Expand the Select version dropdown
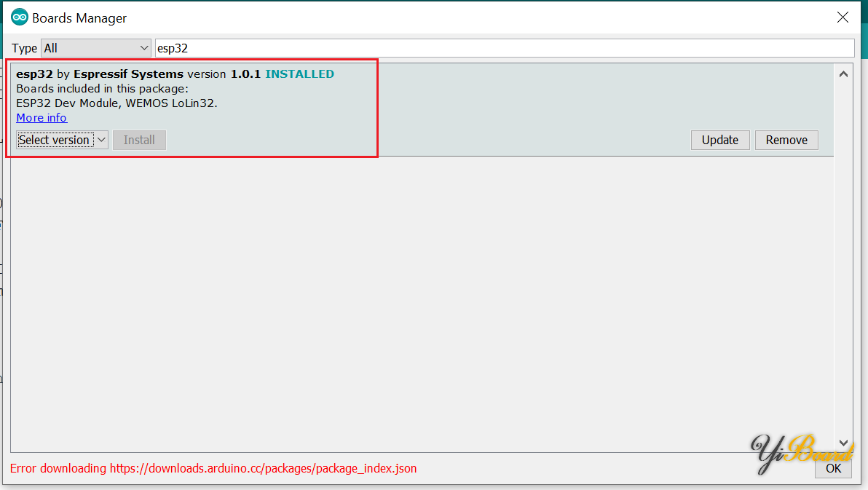868x490 pixels. (x=62, y=140)
